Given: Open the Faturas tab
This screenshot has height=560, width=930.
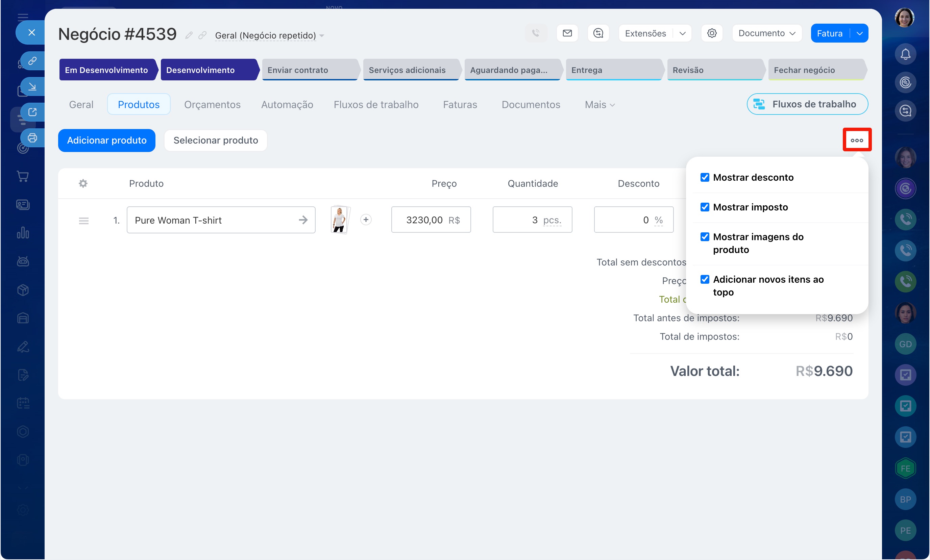Looking at the screenshot, I should (x=460, y=104).
